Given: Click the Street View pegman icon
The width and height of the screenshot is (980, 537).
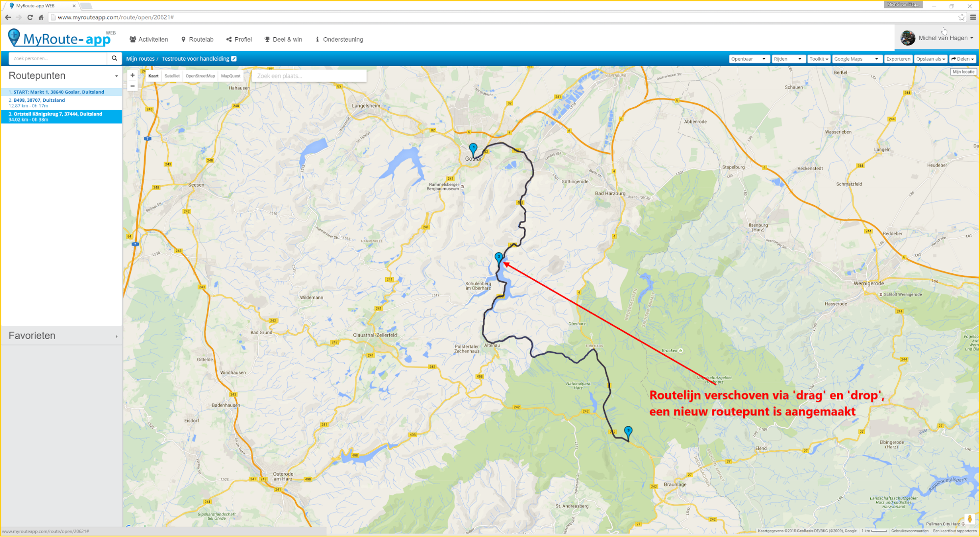Looking at the screenshot, I should point(969,519).
